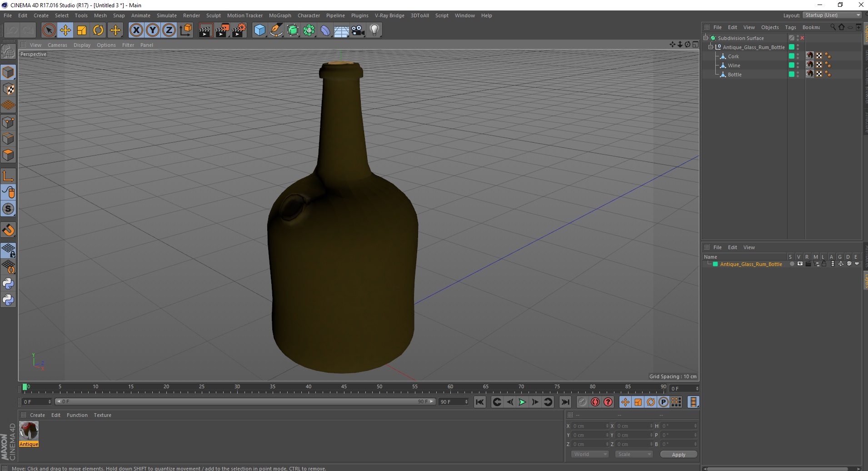This screenshot has height=471, width=868.
Task: Activate the Rotate tool in top toolbar
Action: (98, 30)
